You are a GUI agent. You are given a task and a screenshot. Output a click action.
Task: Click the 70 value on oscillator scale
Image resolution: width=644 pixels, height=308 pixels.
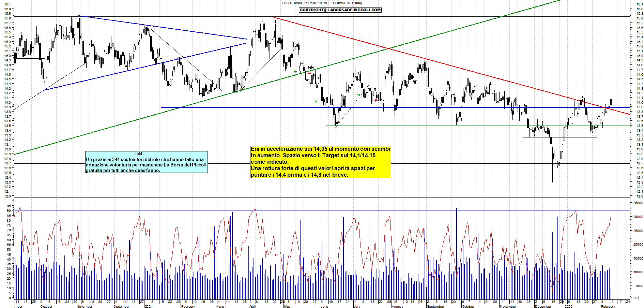[9, 230]
